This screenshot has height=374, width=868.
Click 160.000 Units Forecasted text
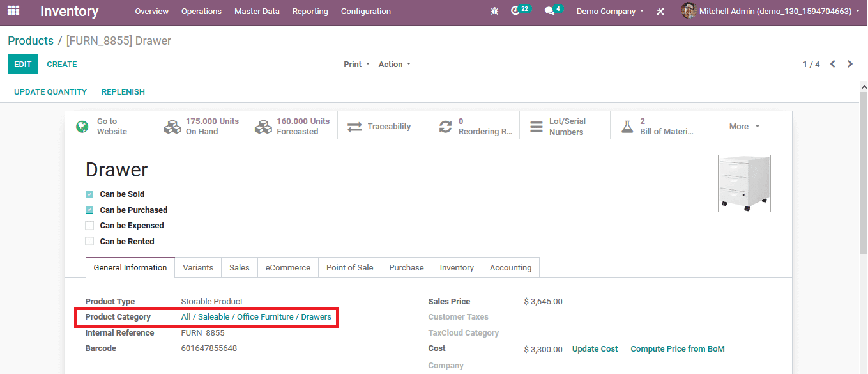click(x=303, y=127)
